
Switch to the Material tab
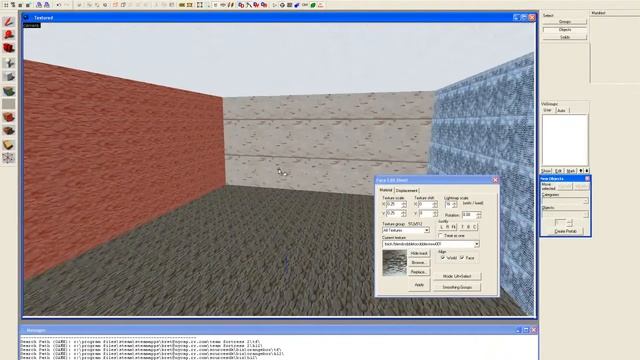click(x=386, y=190)
